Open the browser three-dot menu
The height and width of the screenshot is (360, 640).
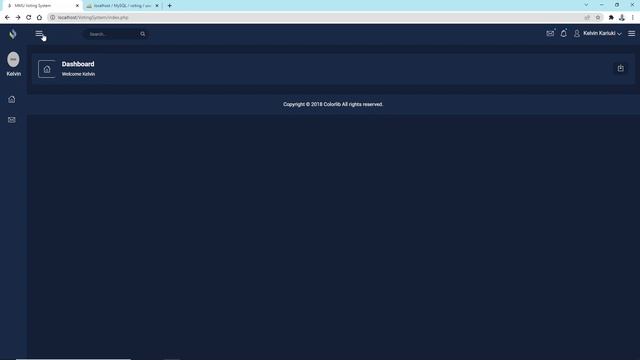click(633, 18)
